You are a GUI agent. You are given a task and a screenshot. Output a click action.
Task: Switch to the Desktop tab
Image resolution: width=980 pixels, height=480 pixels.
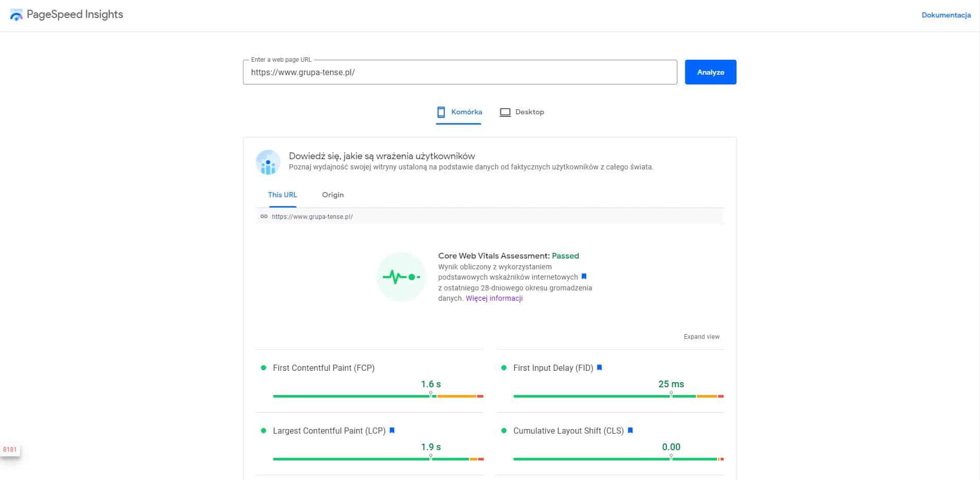[x=522, y=112]
